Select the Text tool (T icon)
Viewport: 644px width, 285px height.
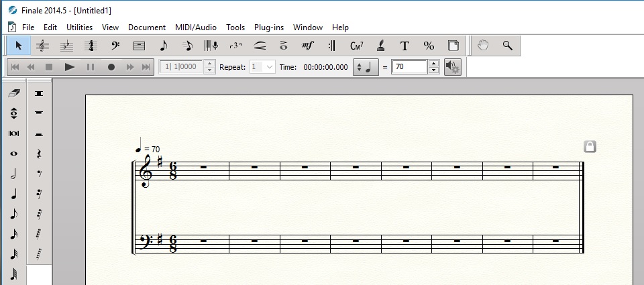click(x=405, y=46)
